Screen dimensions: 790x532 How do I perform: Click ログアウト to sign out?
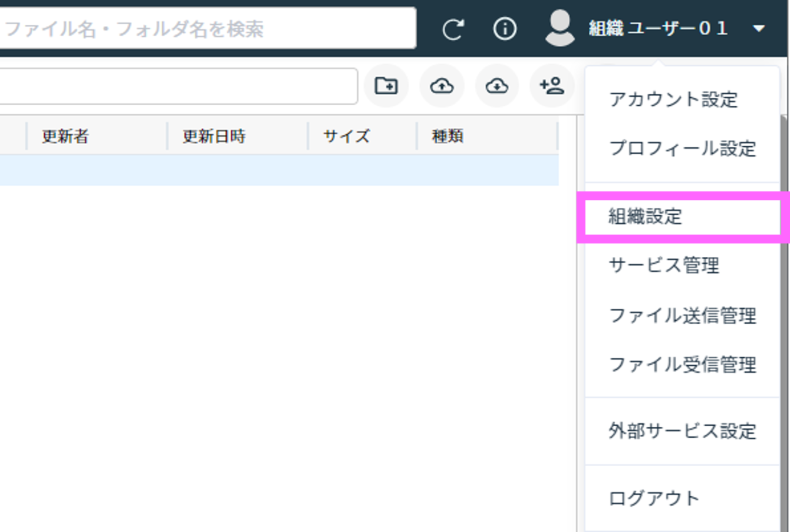[x=654, y=498]
